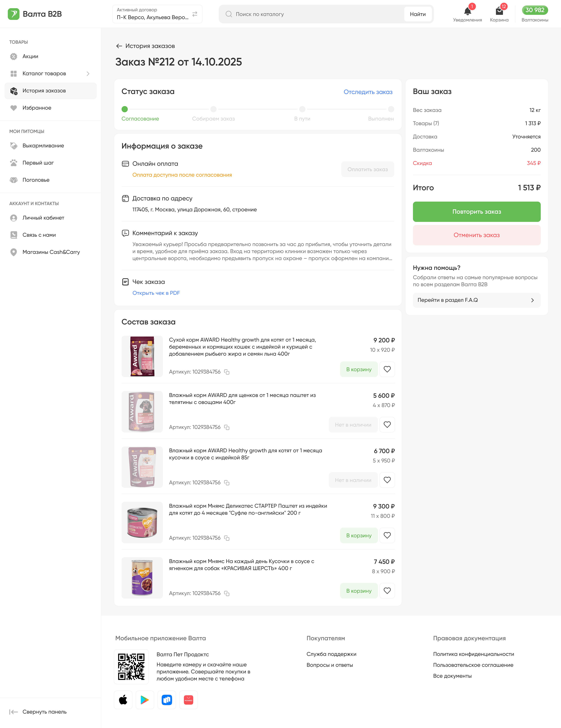The height and width of the screenshot is (728, 561).
Task: Click the green Повторить заказ button
Action: 476,212
